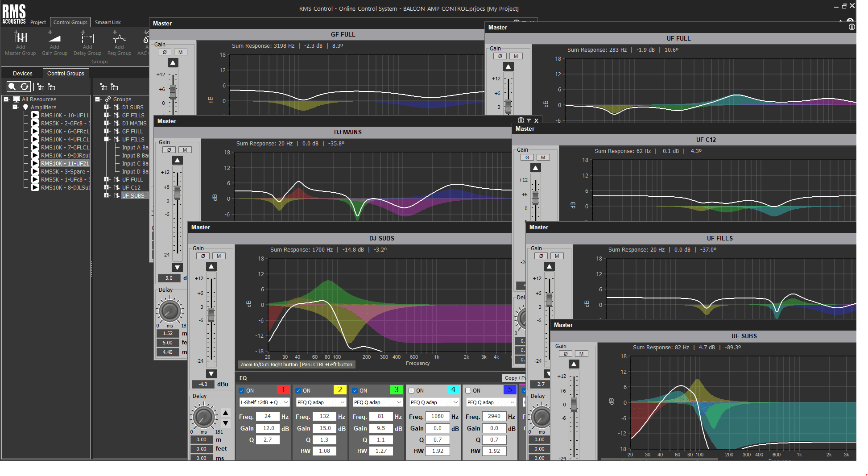868x476 pixels.
Task: Click the Groups link icon in tree
Action: 108,99
